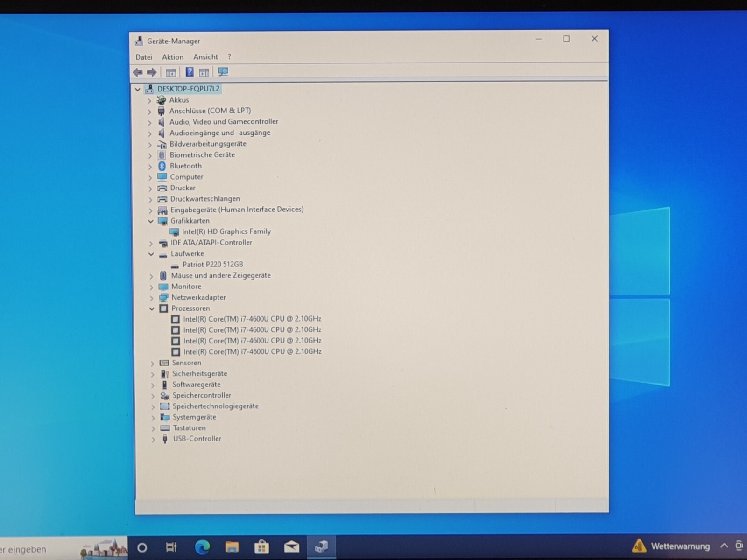Open the Aktion menu

click(x=173, y=57)
